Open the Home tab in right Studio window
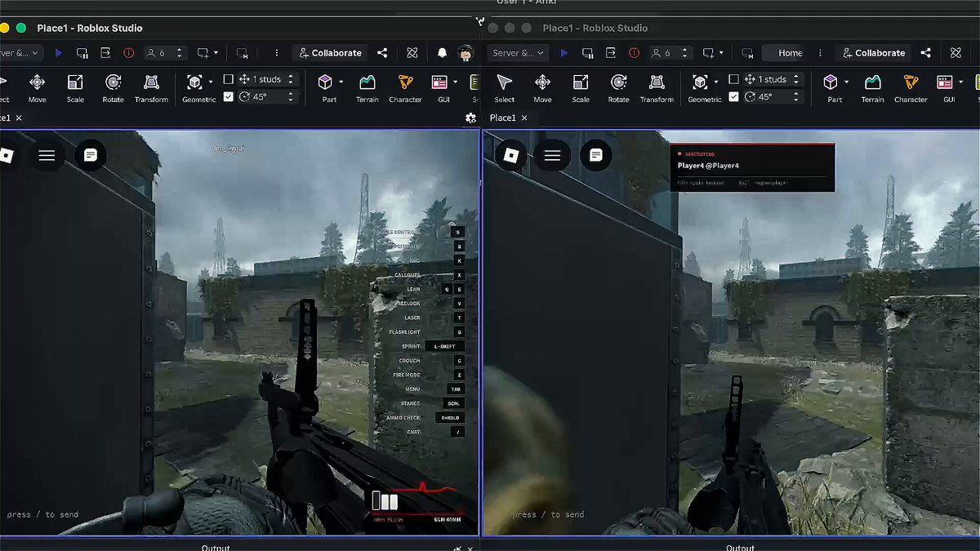 (790, 53)
